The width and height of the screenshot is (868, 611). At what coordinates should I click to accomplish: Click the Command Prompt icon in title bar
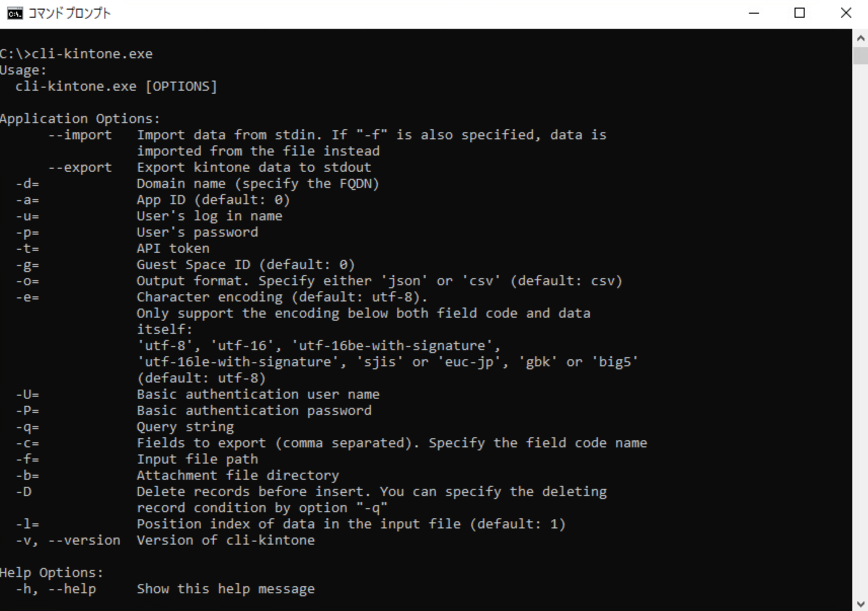click(15, 13)
